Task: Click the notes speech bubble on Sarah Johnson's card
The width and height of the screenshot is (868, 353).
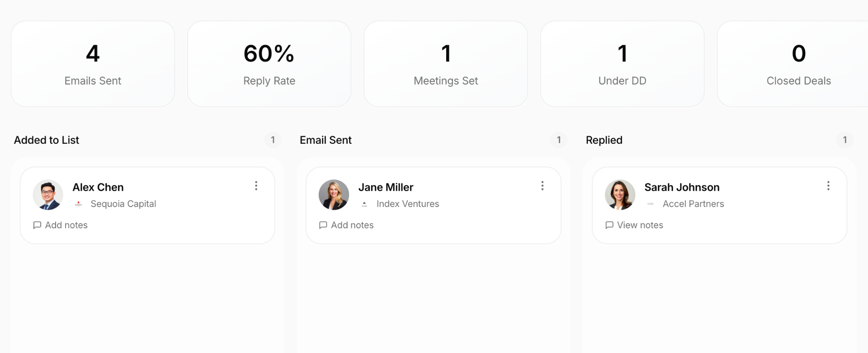Action: pyautogui.click(x=609, y=225)
